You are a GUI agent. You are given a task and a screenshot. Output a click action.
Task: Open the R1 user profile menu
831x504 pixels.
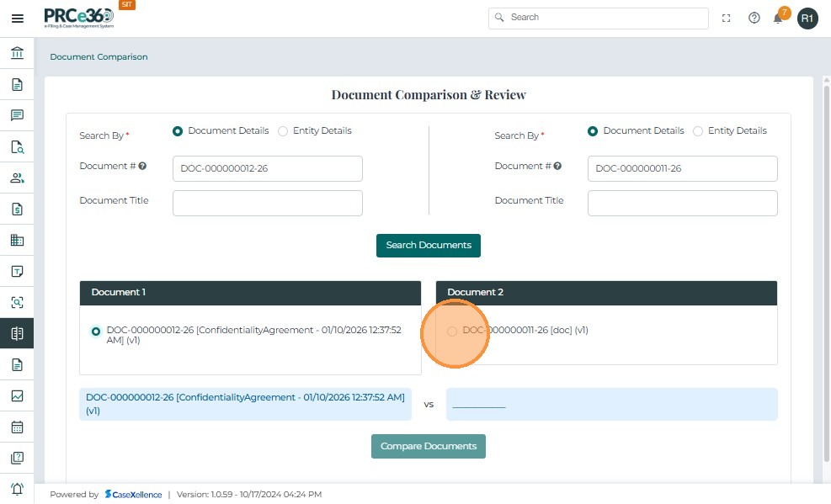(807, 18)
